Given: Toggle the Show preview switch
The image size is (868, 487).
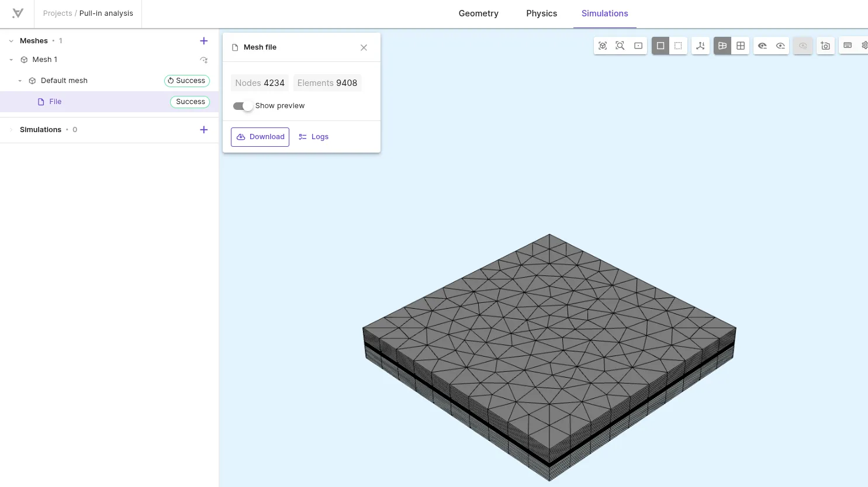Looking at the screenshot, I should point(243,106).
